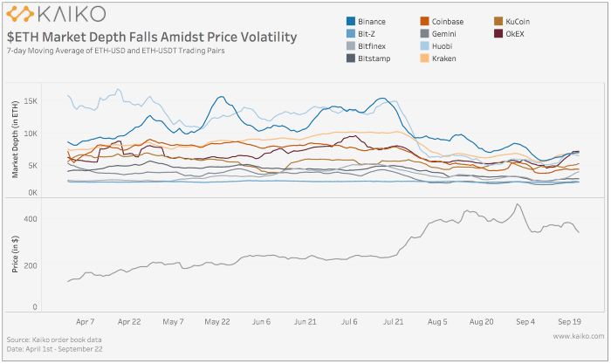This screenshot has width=611, height=364.
Task: Select the KuCoin legend color swatch
Action: [x=498, y=22]
